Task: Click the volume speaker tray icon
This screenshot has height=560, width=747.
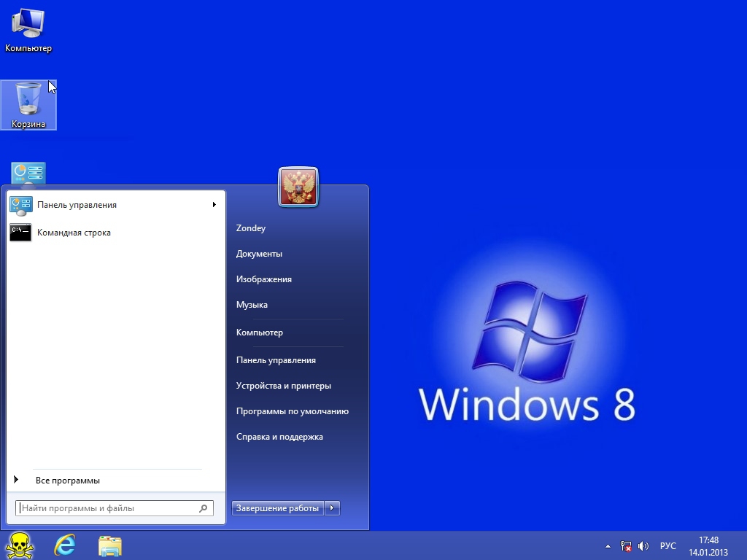Action: [643, 546]
